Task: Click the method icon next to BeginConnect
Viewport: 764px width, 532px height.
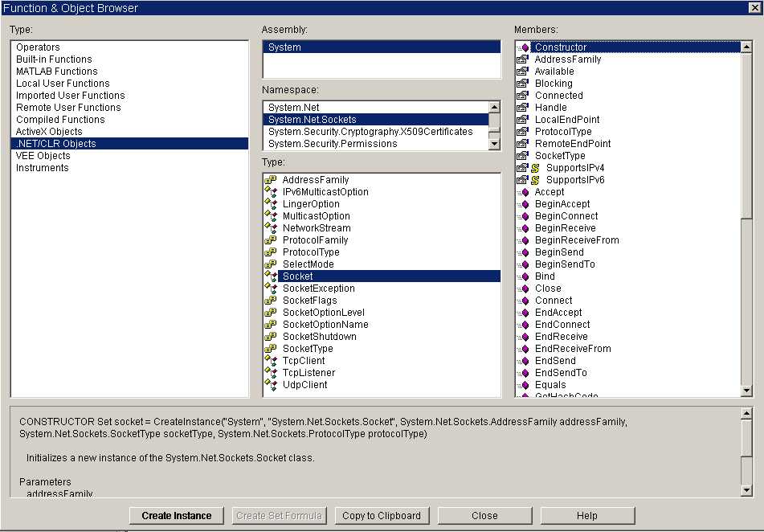Action: pyautogui.click(x=522, y=216)
